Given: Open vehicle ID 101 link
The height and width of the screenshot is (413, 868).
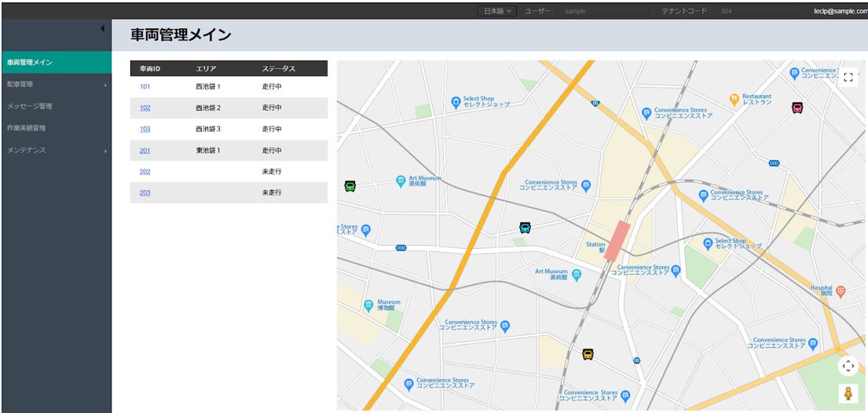Looking at the screenshot, I should click(x=145, y=87).
